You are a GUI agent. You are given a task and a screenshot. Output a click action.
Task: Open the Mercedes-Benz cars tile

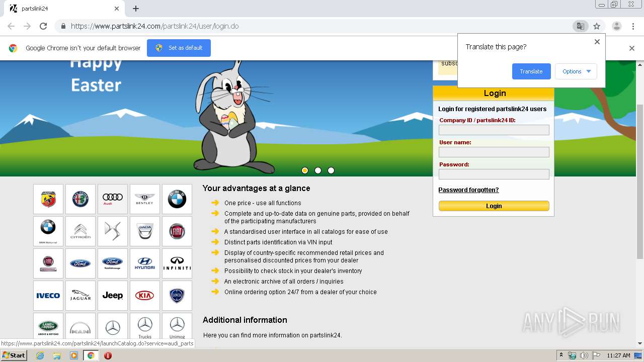pos(113,326)
